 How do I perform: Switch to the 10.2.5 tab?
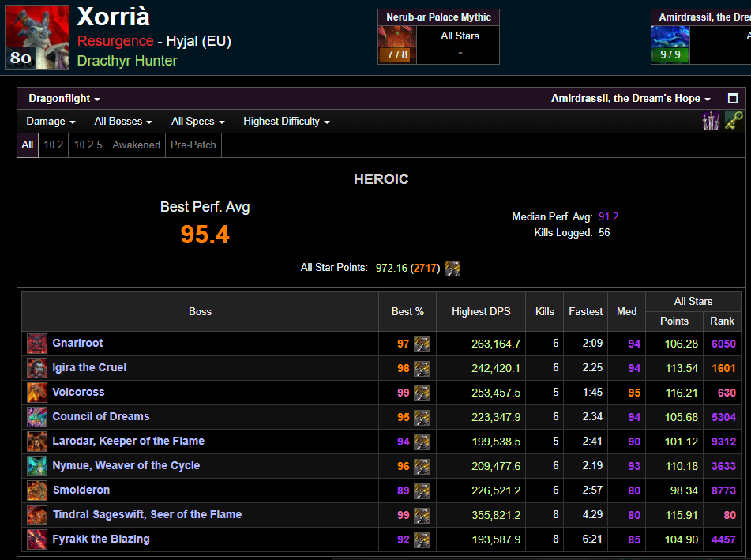(x=88, y=145)
